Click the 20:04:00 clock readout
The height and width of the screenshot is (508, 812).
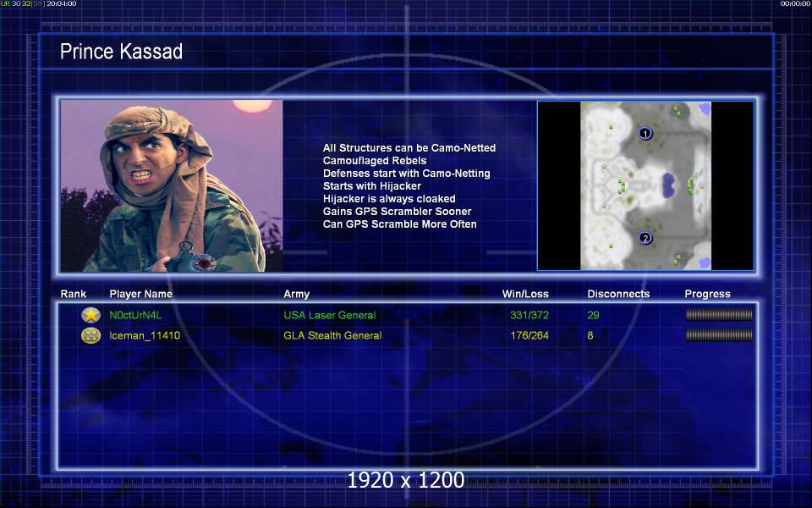point(61,3)
